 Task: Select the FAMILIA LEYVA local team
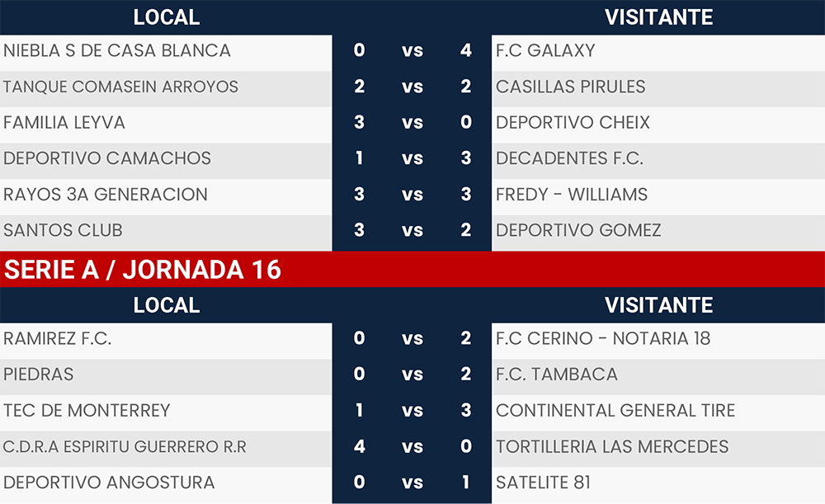(x=64, y=123)
